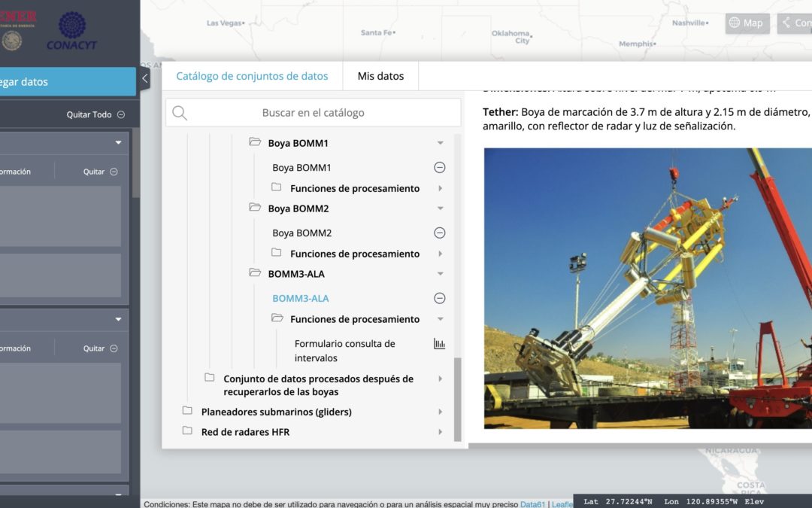
Task: Click the workbench panel scrollbar
Action: [135, 163]
